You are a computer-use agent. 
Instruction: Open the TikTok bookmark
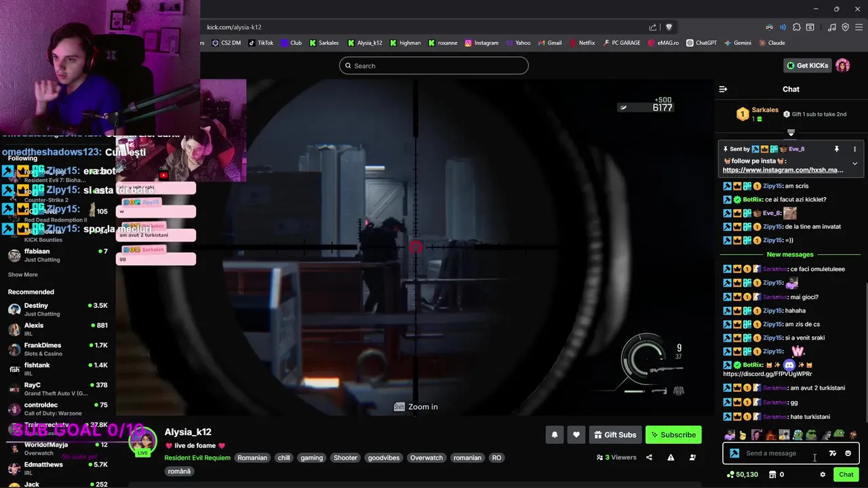[261, 43]
